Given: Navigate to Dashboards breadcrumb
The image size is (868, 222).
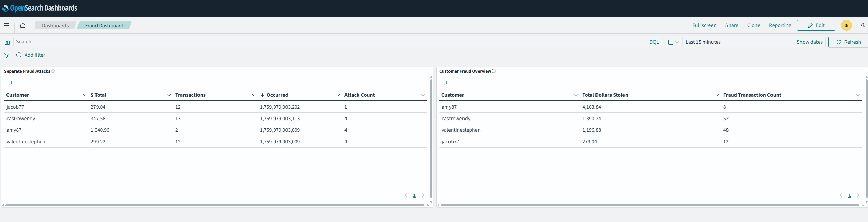Looking at the screenshot, I should point(55,26).
